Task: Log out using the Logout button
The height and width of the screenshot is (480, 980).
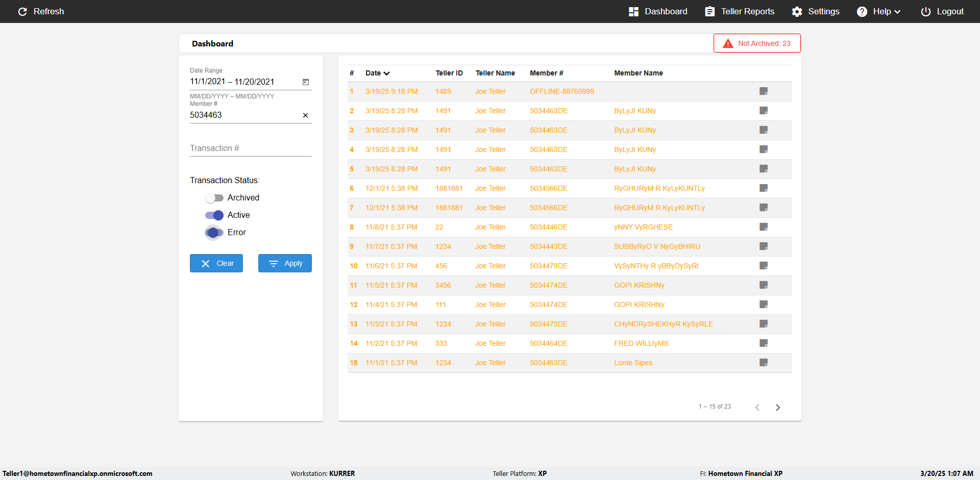Action: click(942, 11)
